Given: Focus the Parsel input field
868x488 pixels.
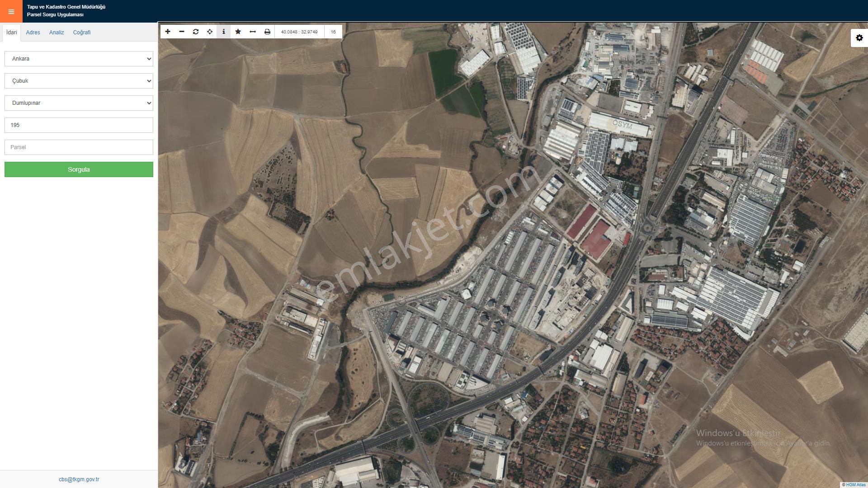Looking at the screenshot, I should [79, 147].
